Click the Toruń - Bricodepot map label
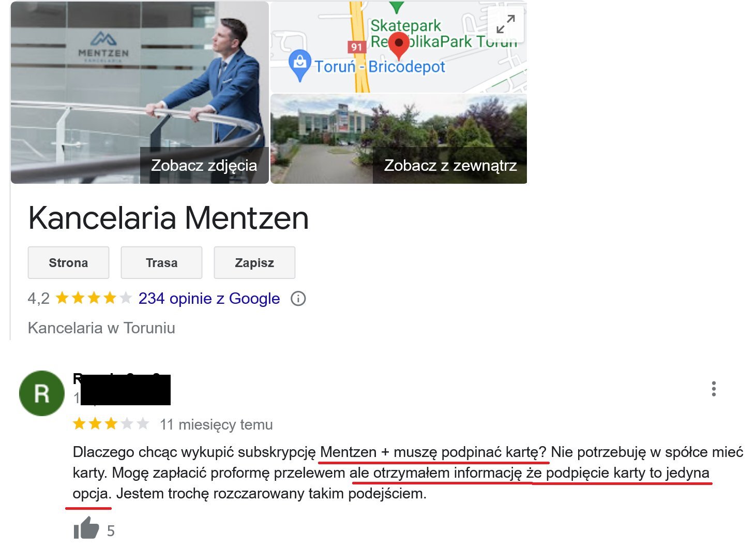This screenshot has width=756, height=560. click(380, 67)
